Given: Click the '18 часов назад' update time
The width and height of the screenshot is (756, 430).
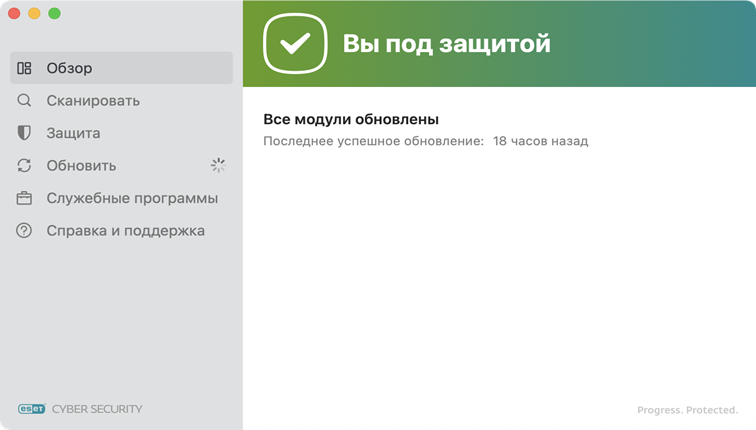Looking at the screenshot, I should coord(540,141).
